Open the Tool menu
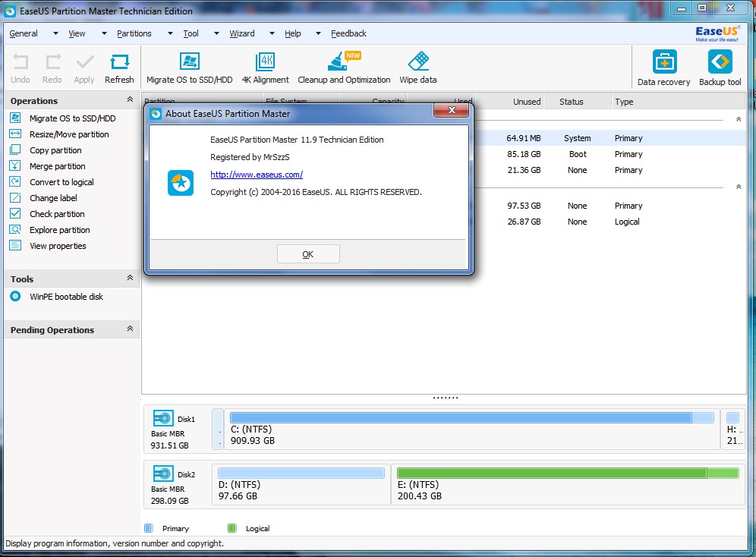756x557 pixels. pyautogui.click(x=191, y=33)
